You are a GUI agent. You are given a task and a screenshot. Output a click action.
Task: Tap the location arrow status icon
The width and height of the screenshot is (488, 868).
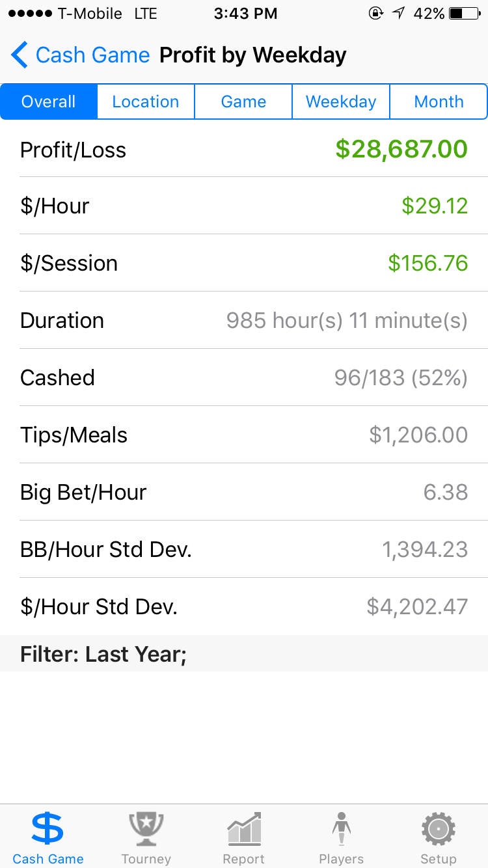(398, 14)
